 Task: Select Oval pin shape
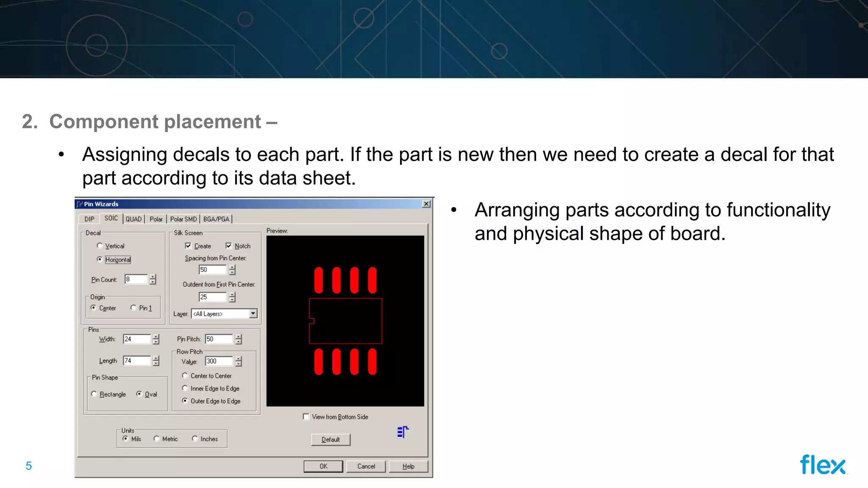(x=147, y=394)
